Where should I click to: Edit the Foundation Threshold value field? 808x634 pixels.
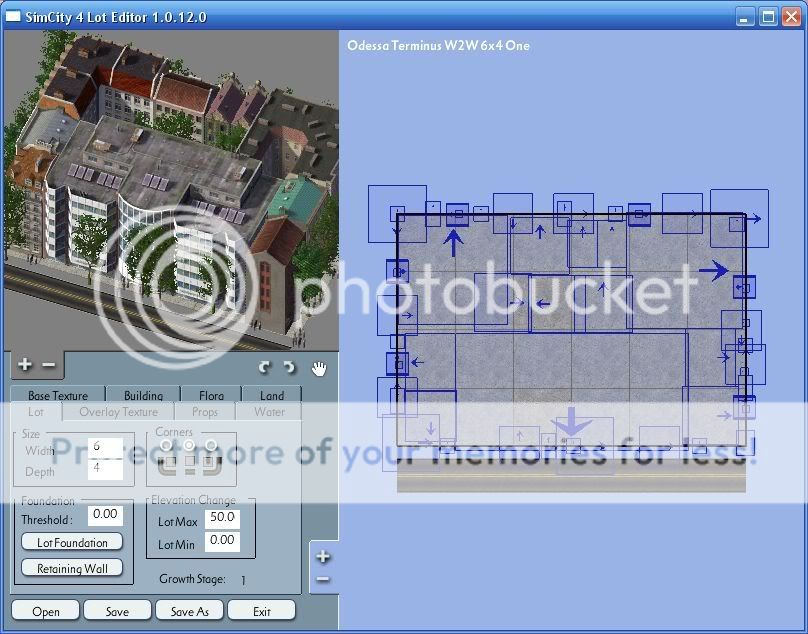105,515
